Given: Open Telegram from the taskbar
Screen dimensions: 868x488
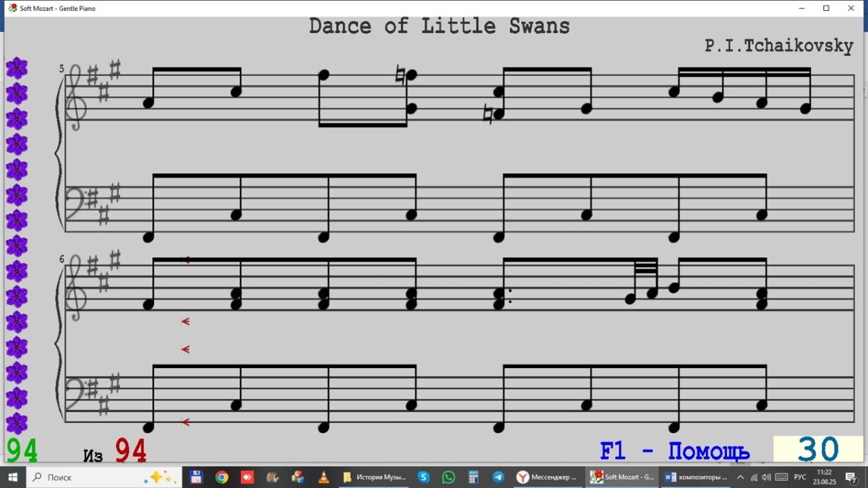Looking at the screenshot, I should (x=498, y=477).
